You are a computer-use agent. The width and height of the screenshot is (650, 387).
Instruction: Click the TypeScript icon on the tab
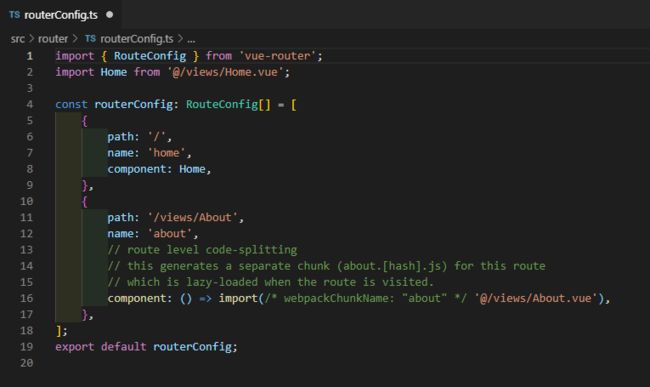pyautogui.click(x=15, y=15)
